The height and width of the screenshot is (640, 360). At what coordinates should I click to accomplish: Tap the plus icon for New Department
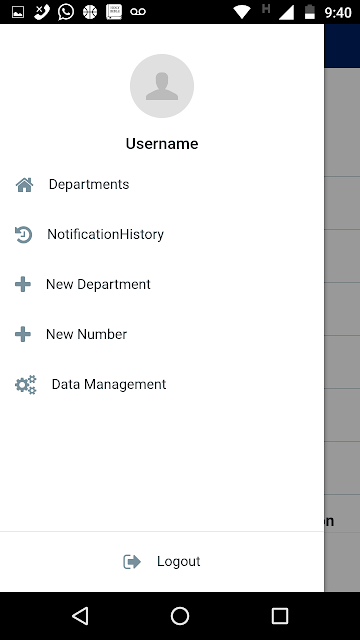click(23, 284)
